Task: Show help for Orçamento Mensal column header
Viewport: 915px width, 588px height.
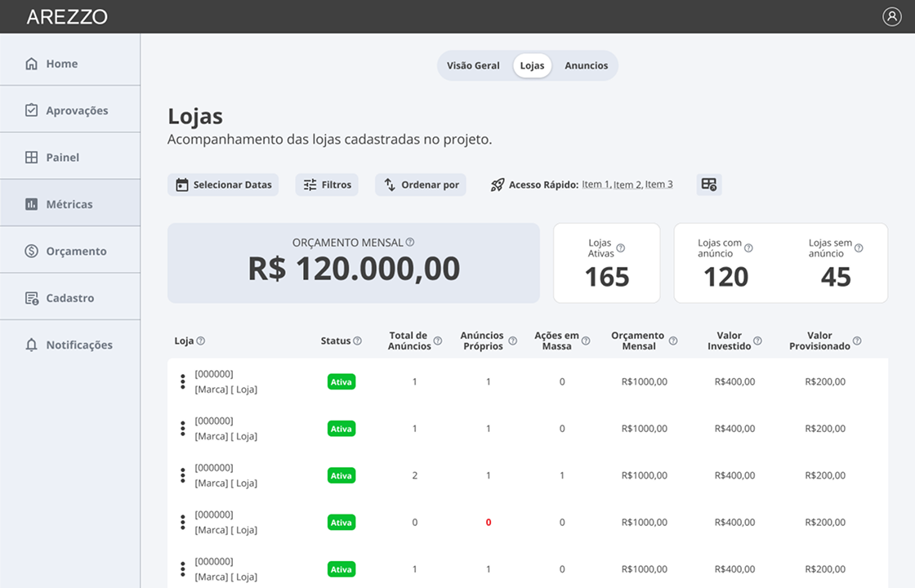Action: coord(673,341)
